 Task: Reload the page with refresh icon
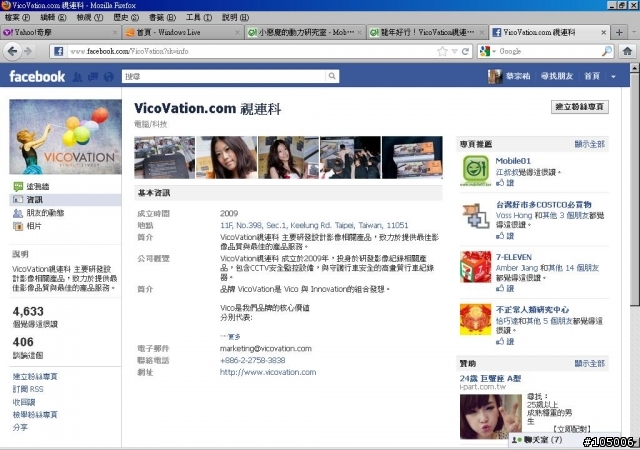[x=465, y=51]
